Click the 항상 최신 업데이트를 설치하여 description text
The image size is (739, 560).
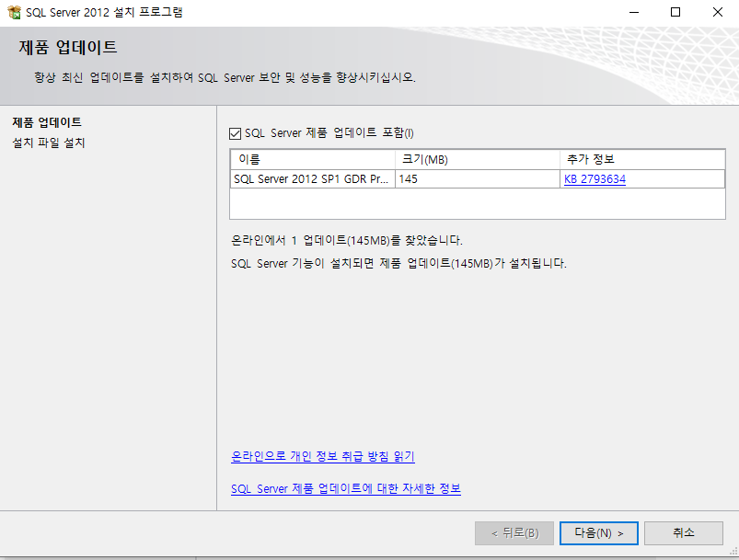point(225,77)
